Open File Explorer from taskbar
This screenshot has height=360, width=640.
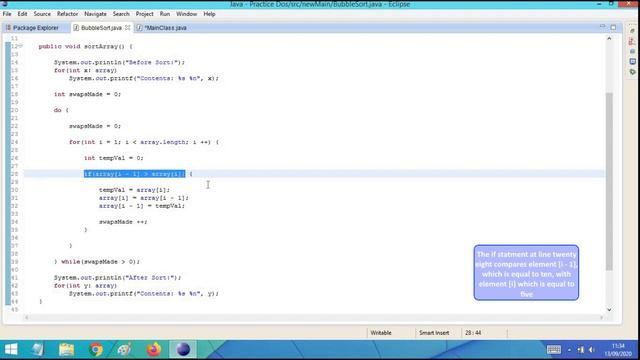[67, 349]
